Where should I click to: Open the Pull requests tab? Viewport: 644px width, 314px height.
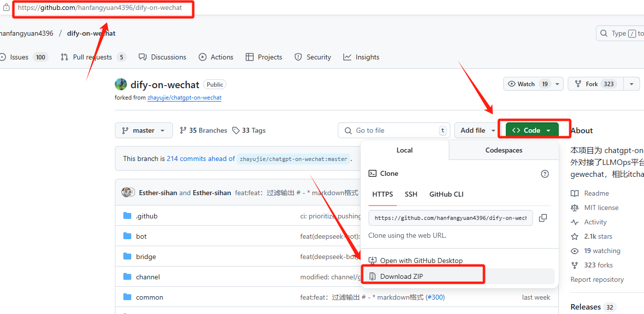pos(92,57)
